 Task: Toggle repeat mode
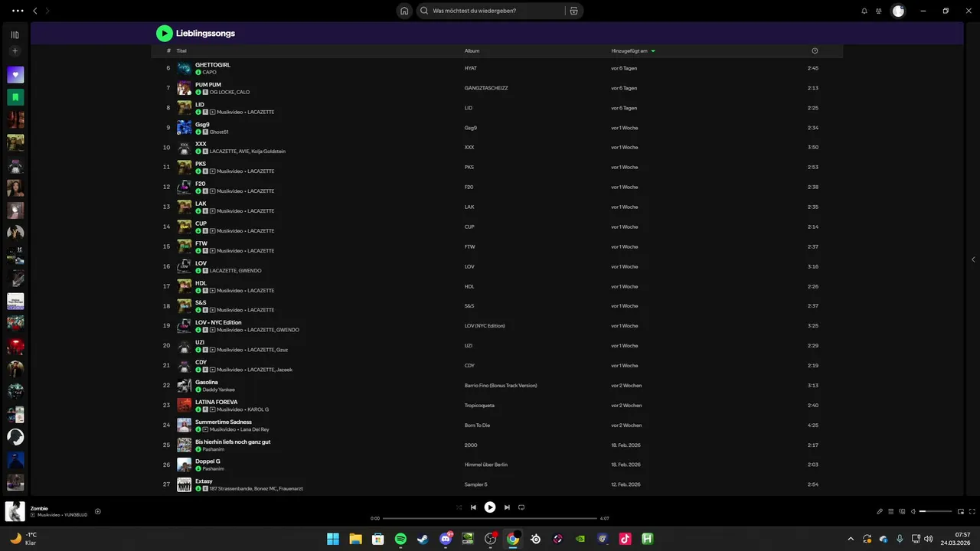pyautogui.click(x=521, y=507)
